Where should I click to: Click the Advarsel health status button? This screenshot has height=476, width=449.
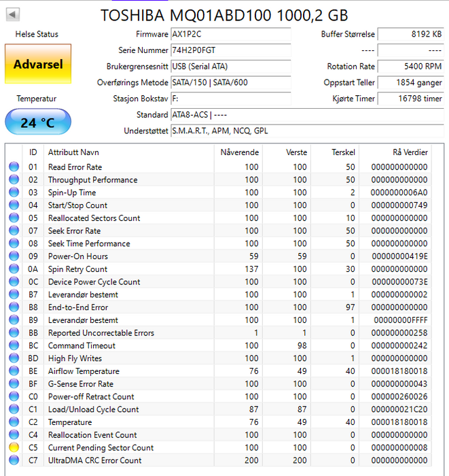point(38,65)
